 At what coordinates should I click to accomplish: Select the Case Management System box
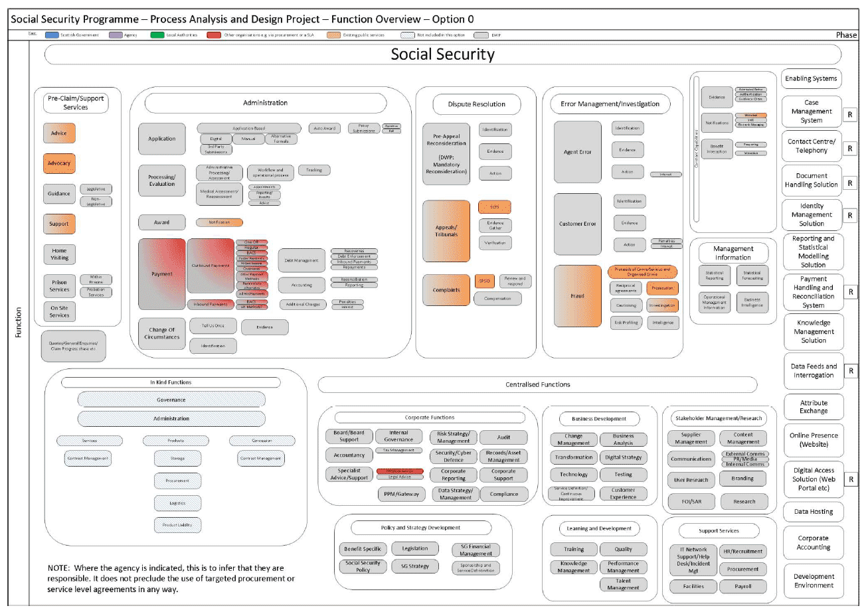812,112
